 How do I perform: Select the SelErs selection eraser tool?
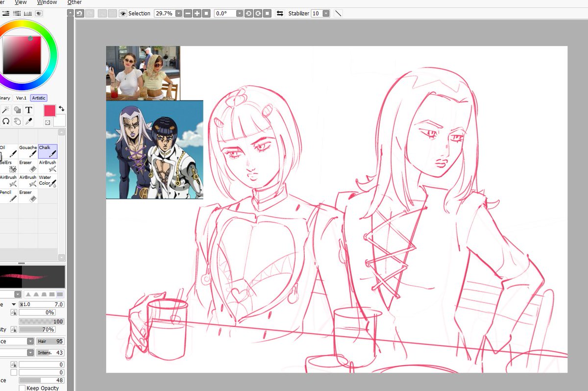coord(9,167)
